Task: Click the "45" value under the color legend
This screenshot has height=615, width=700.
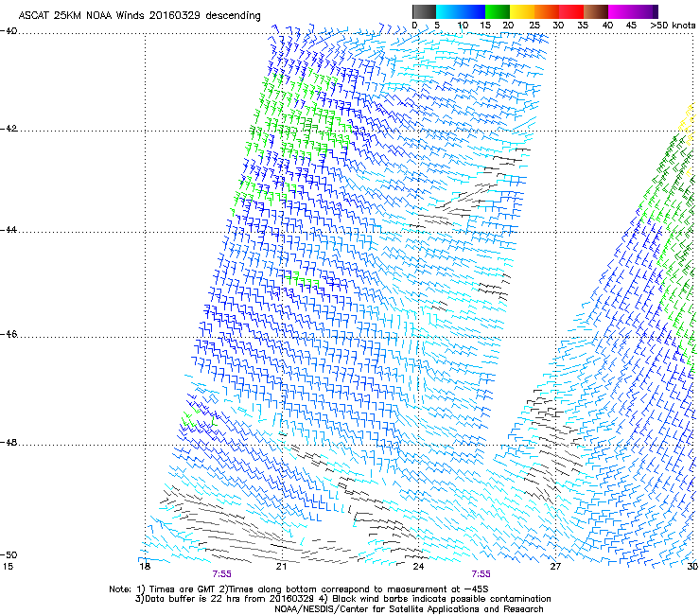Action: pos(631,26)
